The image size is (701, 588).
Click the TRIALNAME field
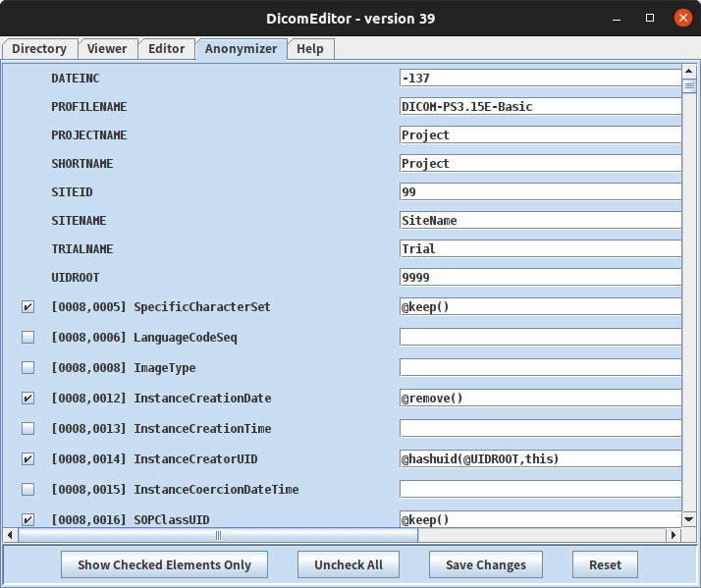pos(541,248)
